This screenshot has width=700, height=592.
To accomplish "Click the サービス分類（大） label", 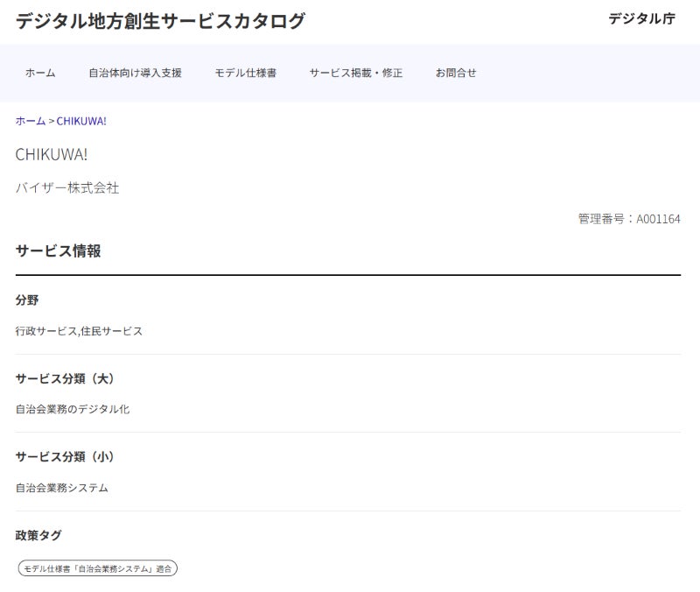I will 66,378.
